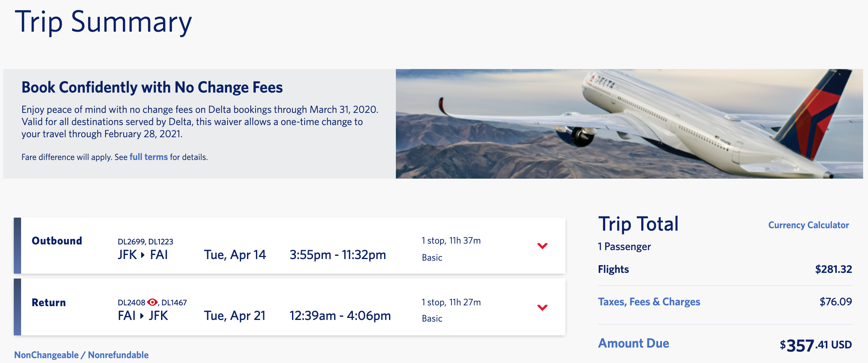This screenshot has height=363, width=868.
Task: Select the Return label on second flight card
Action: 49,302
